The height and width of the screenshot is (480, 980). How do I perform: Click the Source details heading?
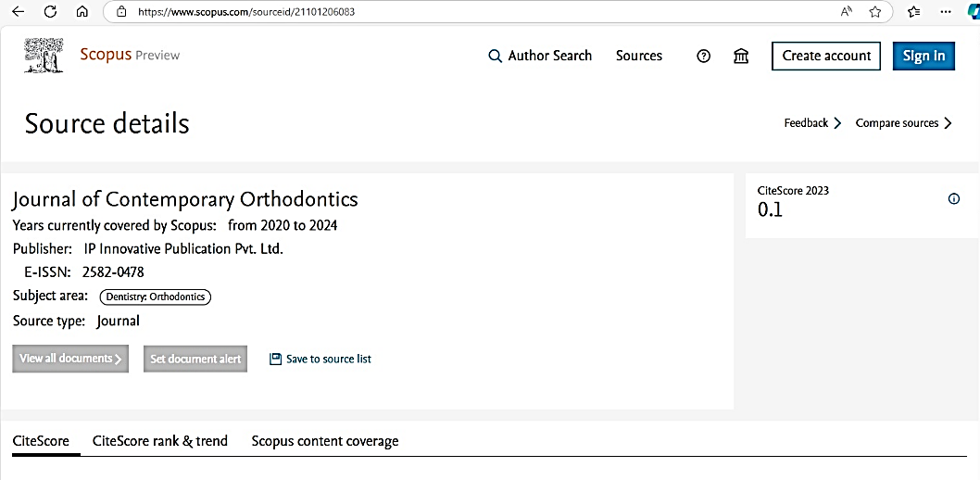(107, 124)
